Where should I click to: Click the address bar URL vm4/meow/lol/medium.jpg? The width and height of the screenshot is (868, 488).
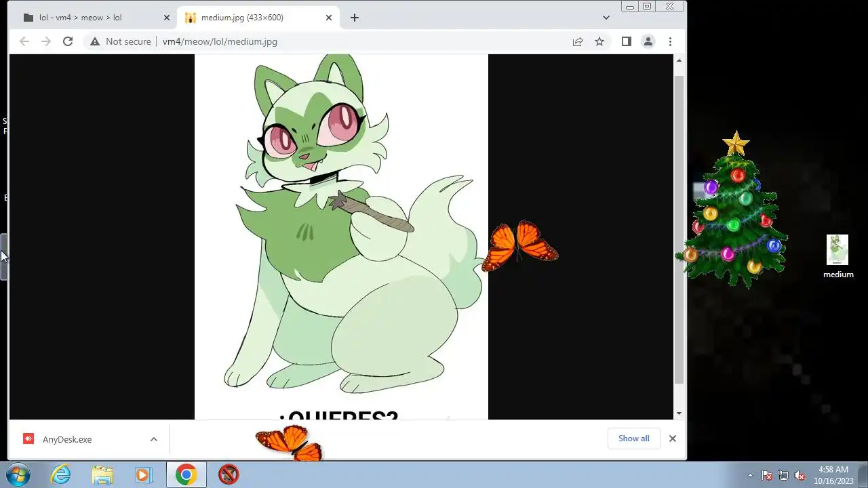[x=220, y=41]
